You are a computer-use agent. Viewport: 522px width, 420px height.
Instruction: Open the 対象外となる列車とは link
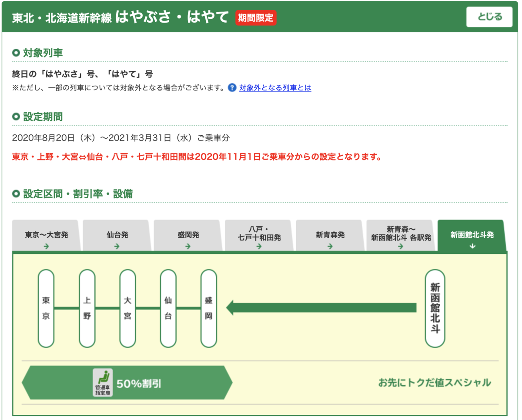275,88
